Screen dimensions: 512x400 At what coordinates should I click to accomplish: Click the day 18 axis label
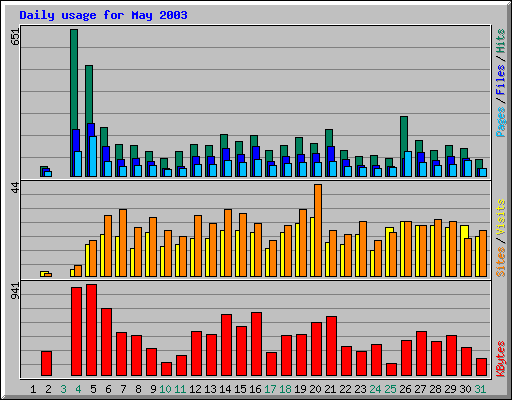pos(285,389)
